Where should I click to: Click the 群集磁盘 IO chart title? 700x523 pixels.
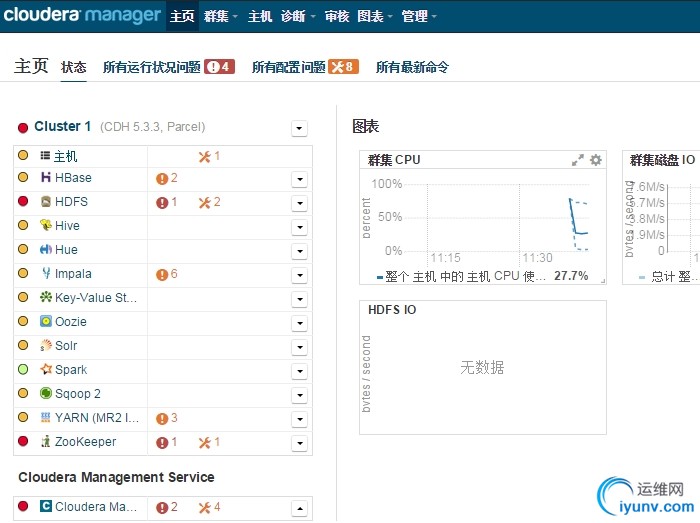point(662,160)
